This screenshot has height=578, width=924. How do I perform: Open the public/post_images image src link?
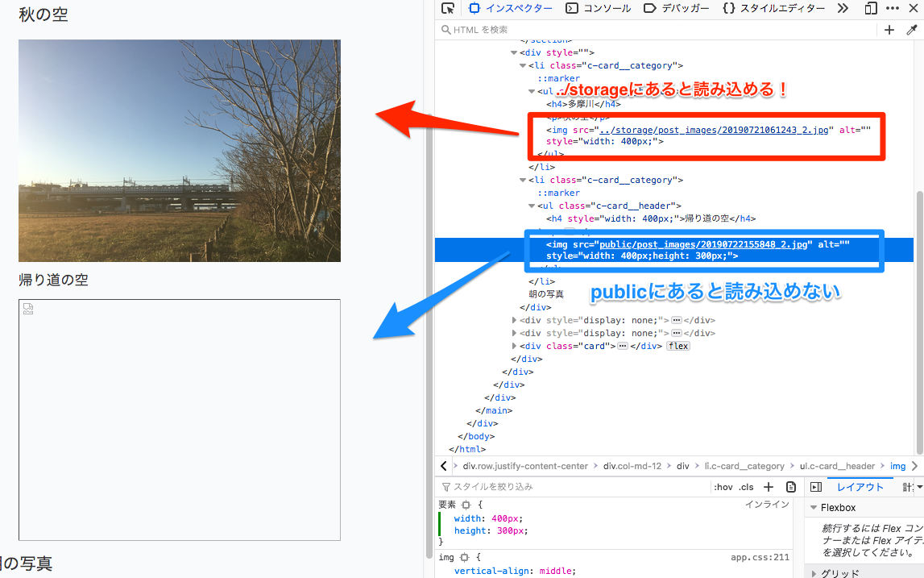click(x=703, y=244)
